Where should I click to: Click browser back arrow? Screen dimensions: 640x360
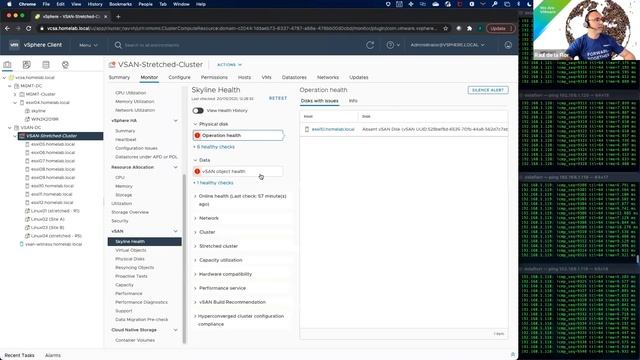pos(7,29)
